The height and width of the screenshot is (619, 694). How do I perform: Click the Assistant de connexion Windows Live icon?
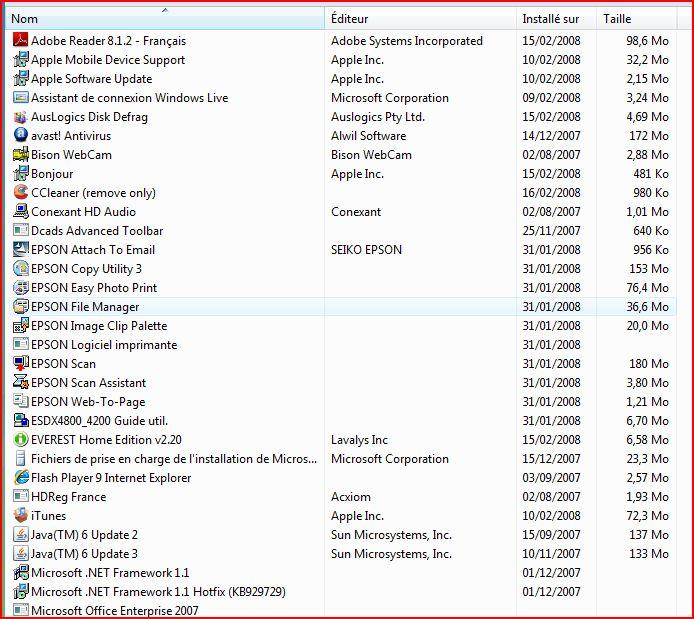tap(20, 97)
